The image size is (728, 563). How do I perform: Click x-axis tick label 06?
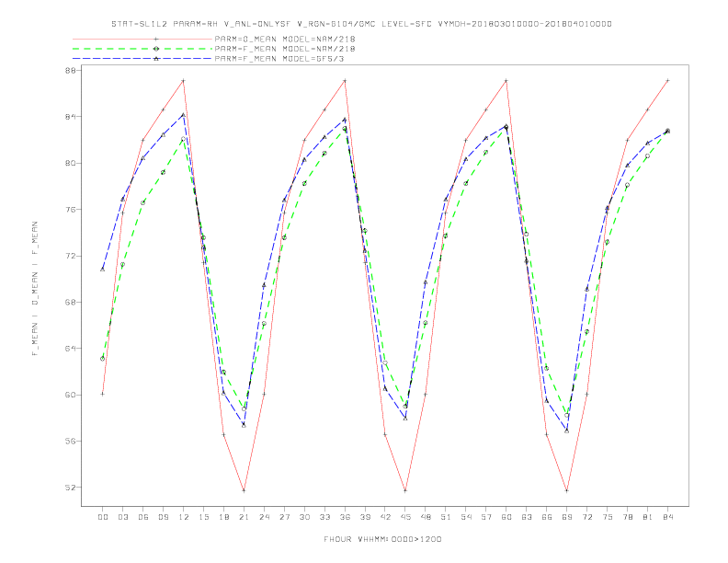(x=143, y=517)
